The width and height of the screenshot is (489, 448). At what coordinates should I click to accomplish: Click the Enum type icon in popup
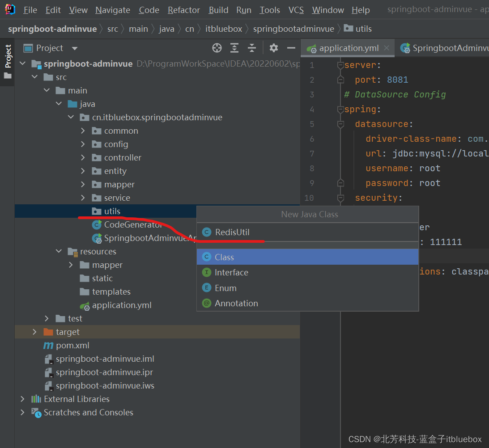[x=206, y=287]
